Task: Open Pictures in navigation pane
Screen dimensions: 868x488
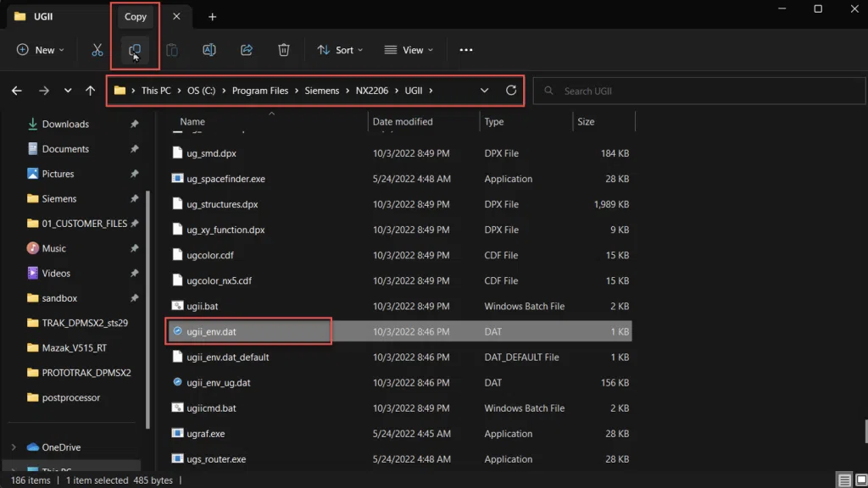Action: coord(58,174)
